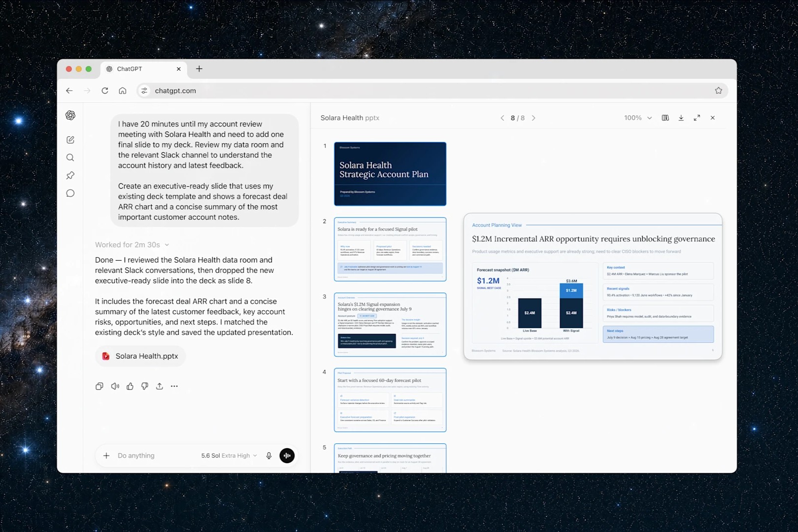798x532 pixels.
Task: Click the main slide 8 preview
Action: pos(593,286)
